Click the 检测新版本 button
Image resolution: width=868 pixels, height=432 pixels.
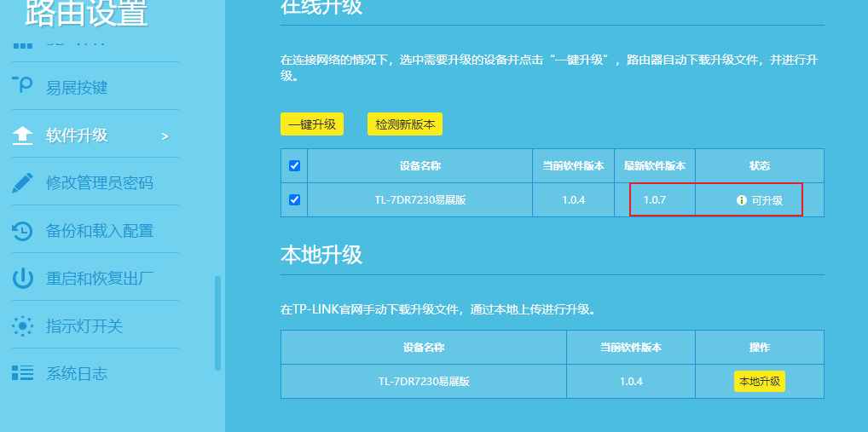(x=405, y=124)
